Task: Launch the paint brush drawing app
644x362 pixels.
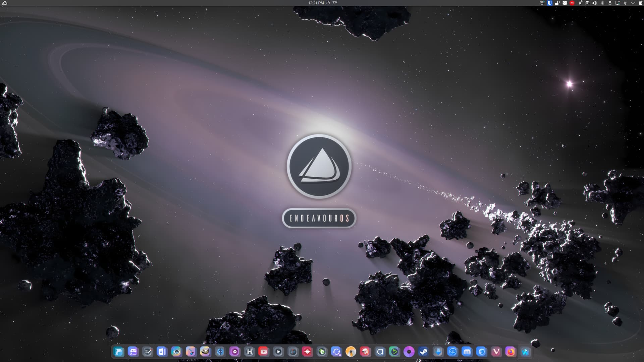Action: tap(191, 352)
